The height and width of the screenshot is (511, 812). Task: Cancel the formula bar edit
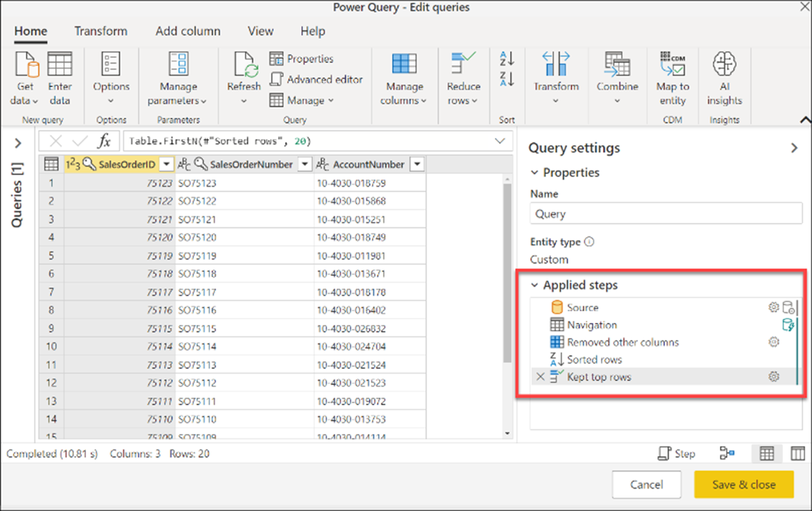pyautogui.click(x=56, y=141)
